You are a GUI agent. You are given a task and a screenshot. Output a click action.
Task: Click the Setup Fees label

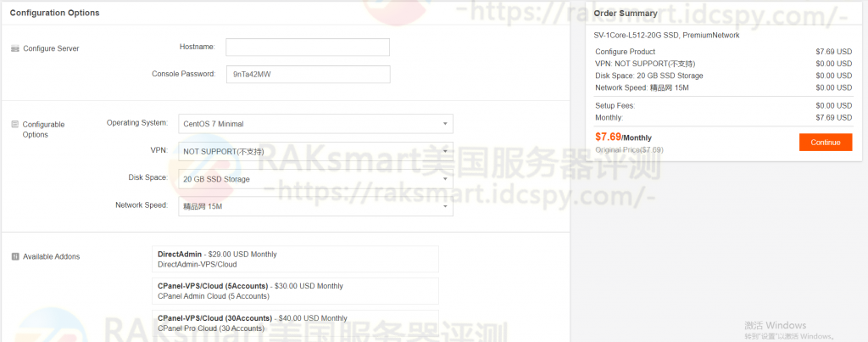[615, 105]
